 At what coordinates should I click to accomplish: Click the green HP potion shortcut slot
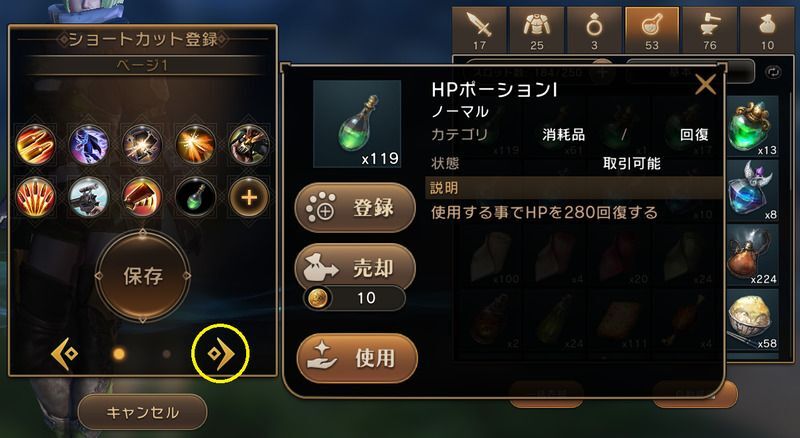pos(195,197)
